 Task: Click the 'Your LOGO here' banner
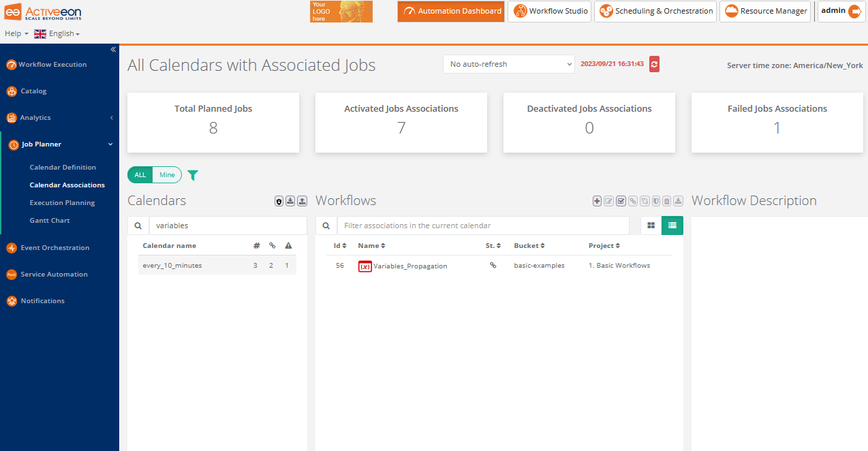[341, 12]
